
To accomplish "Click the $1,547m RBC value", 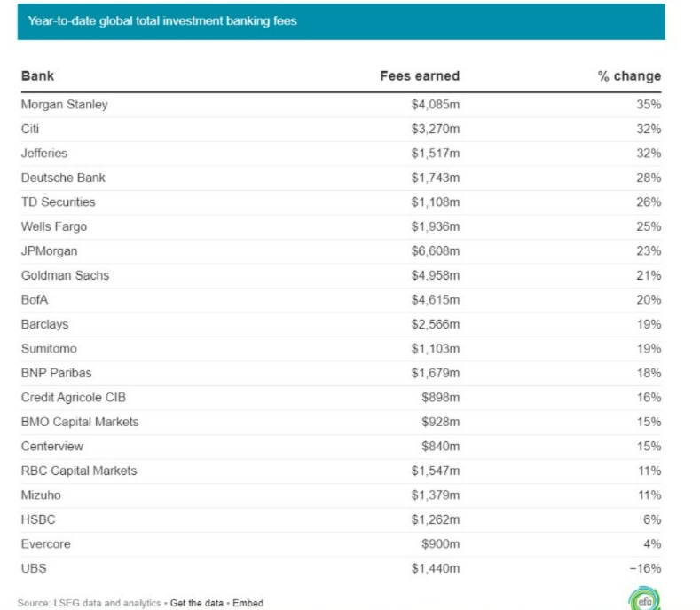I will [436, 471].
